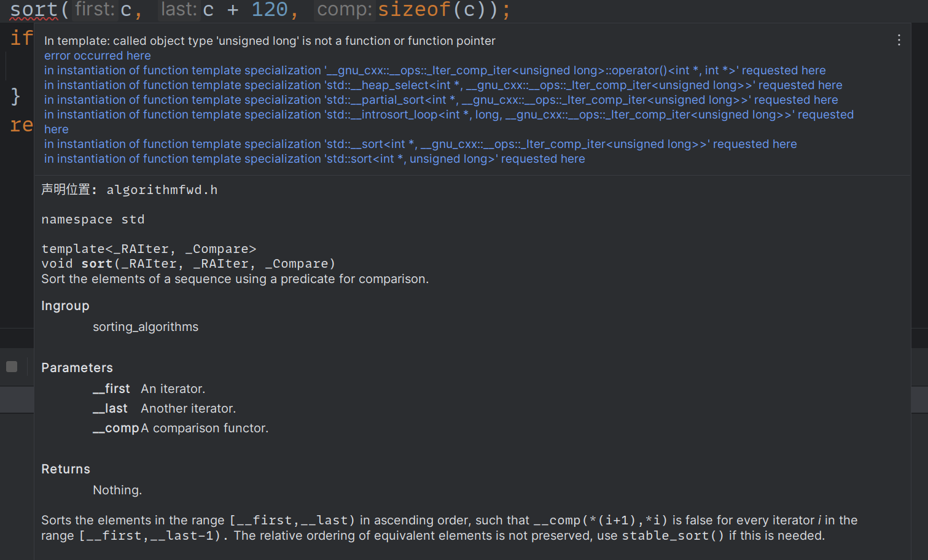Click the 'template<_RAIter, _Compare>' line
This screenshot has width=928, height=560.
tap(149, 249)
